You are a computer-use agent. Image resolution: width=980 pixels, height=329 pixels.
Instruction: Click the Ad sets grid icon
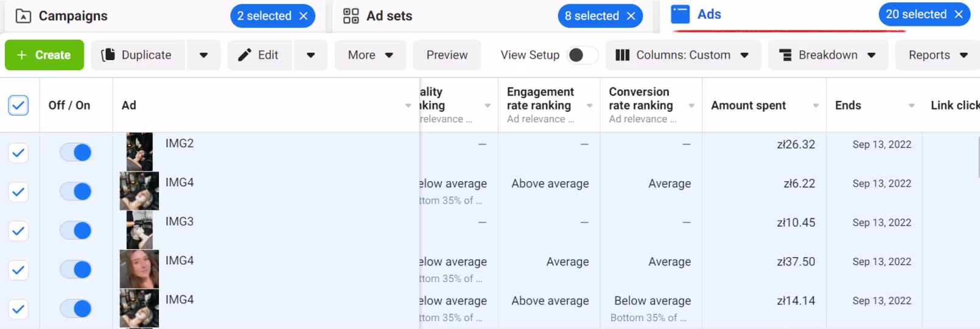[351, 16]
